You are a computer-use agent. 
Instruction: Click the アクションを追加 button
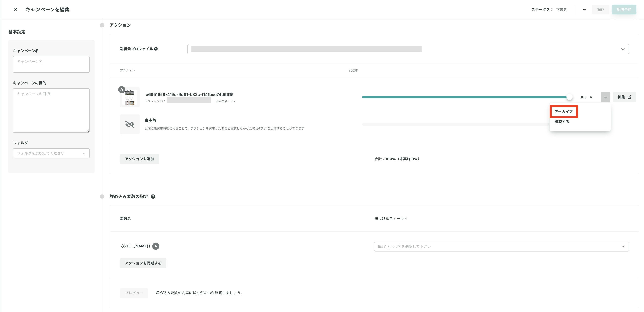tap(140, 159)
